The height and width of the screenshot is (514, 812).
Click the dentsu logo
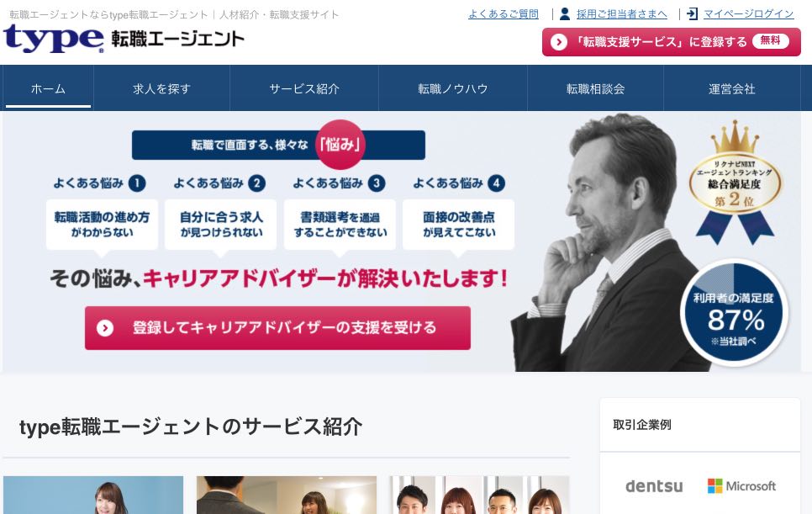654,486
